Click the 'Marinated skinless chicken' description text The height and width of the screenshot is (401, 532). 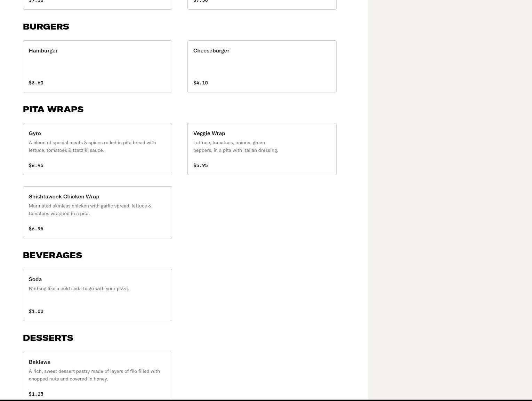click(90, 210)
